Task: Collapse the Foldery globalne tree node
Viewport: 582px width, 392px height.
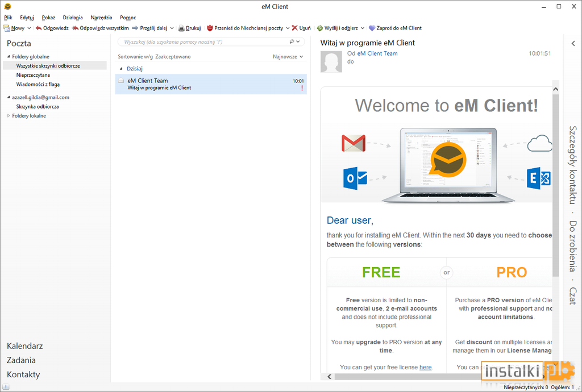Action: [9, 57]
